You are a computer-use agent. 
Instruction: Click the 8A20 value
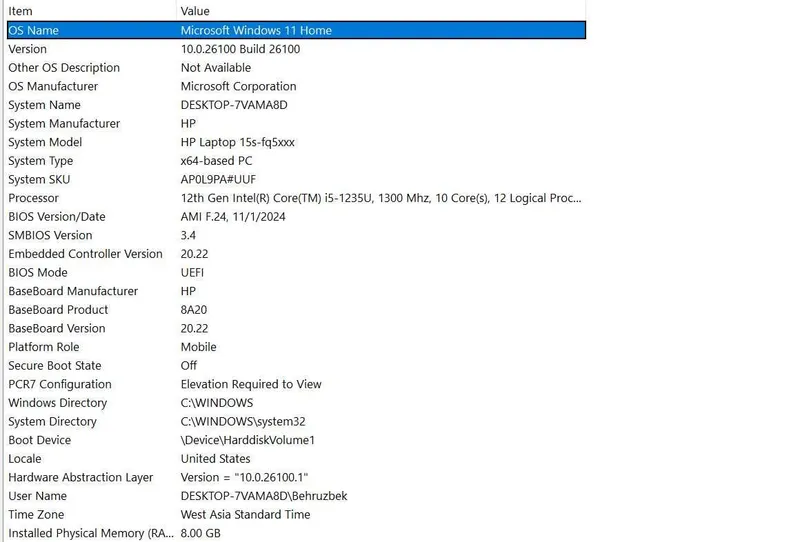(194, 310)
